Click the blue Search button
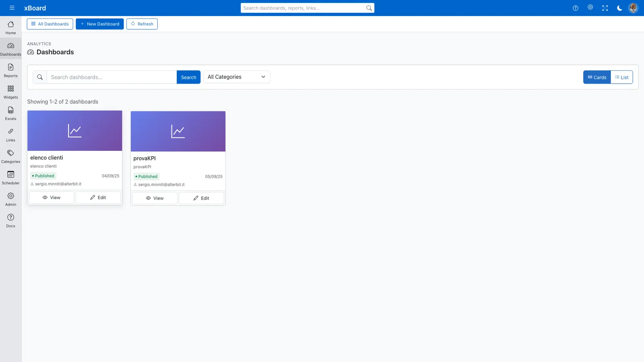Image resolution: width=644 pixels, height=362 pixels. pyautogui.click(x=188, y=77)
